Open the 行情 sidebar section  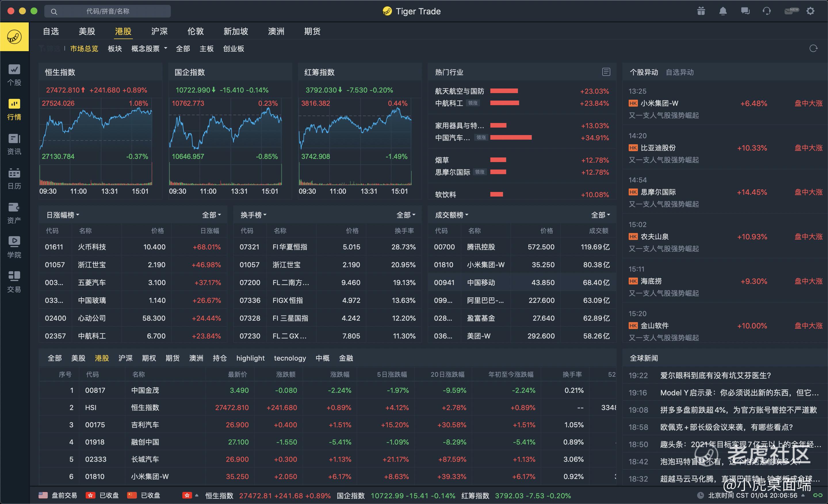tap(14, 109)
